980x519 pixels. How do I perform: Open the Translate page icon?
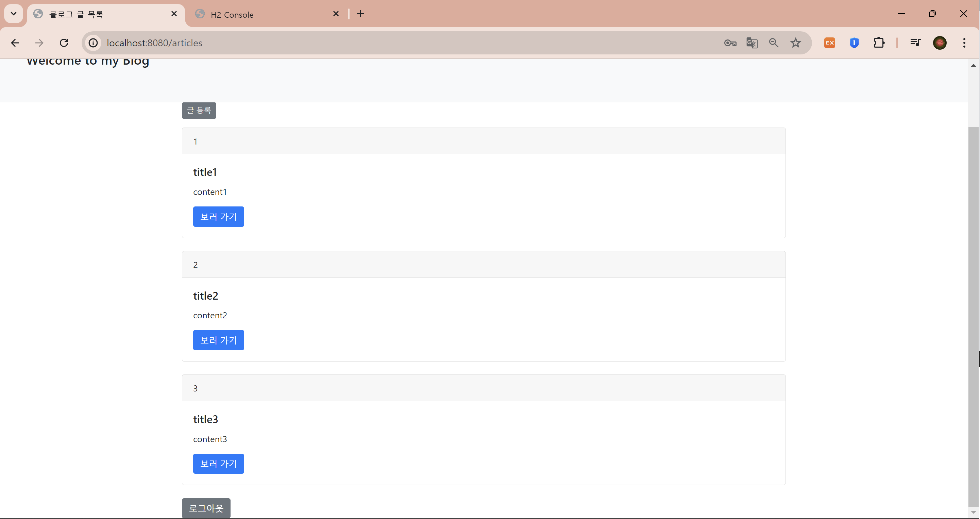click(752, 43)
